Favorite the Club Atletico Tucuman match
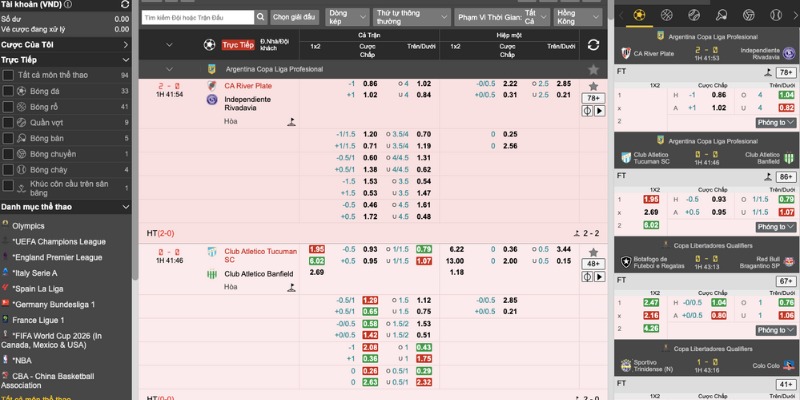Screen dimensions: 800x400 tap(593, 253)
